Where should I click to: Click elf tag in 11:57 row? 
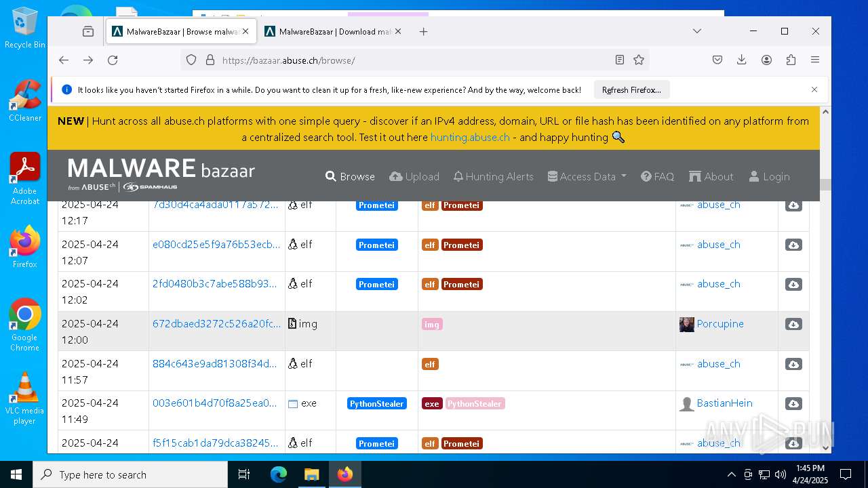[430, 364]
